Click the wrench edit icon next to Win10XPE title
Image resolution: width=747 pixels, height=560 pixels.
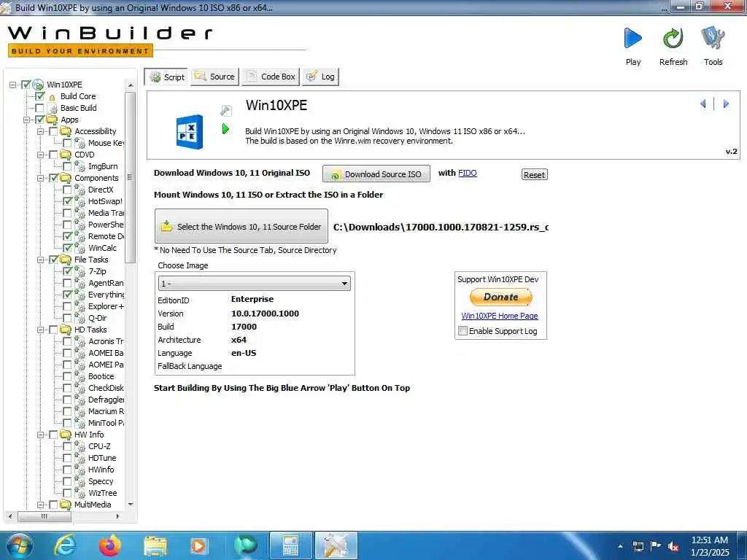tap(226, 111)
